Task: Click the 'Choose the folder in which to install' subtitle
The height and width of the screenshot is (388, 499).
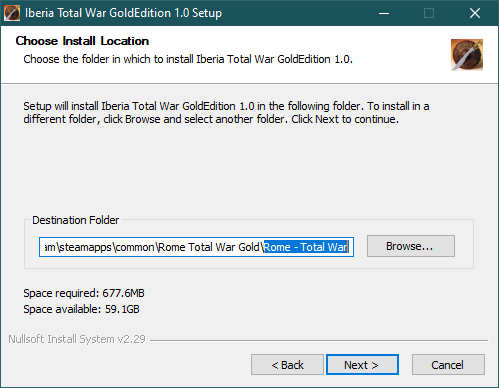Action: [188, 59]
